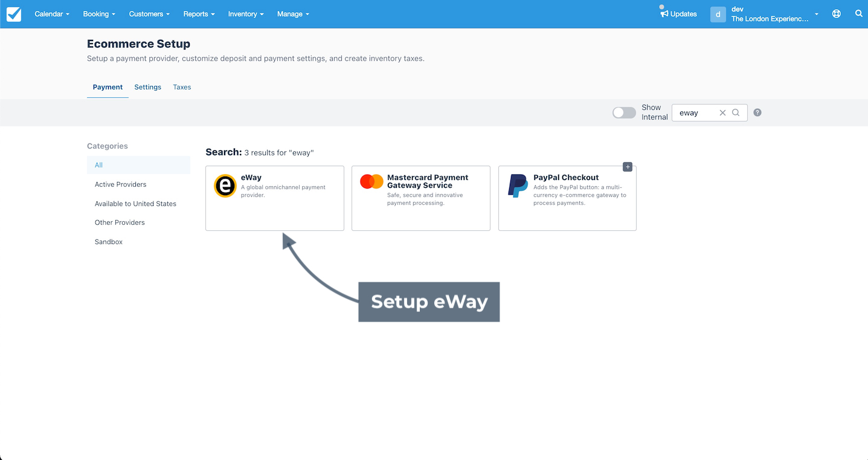868x460 pixels.
Task: Expand the Booking menu
Action: (x=99, y=14)
